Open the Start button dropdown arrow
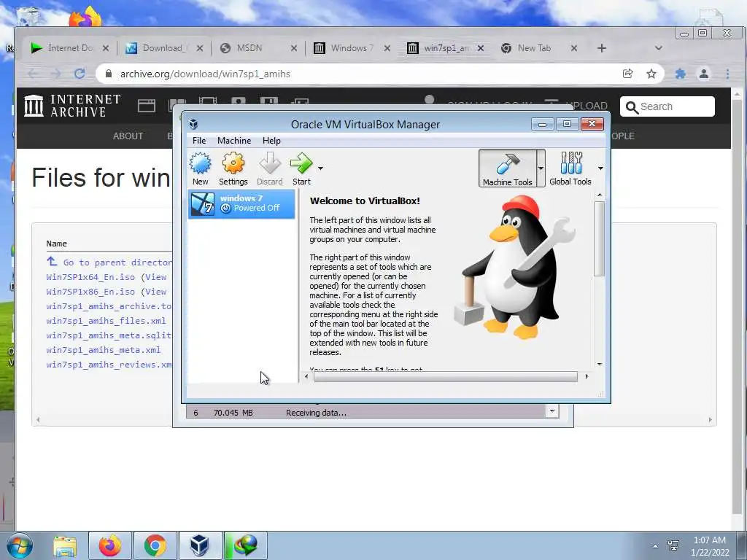This screenshot has height=560, width=747. pos(321,168)
